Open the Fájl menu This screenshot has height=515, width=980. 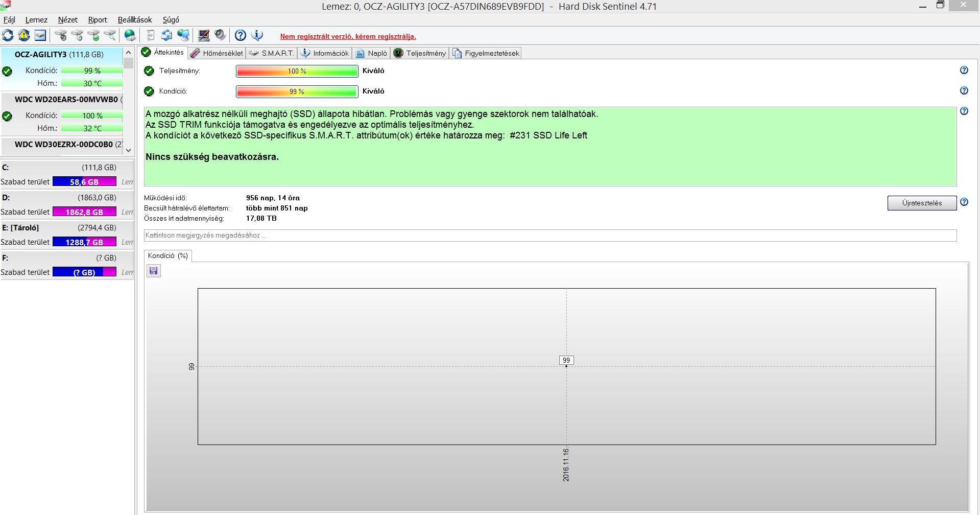(x=9, y=20)
